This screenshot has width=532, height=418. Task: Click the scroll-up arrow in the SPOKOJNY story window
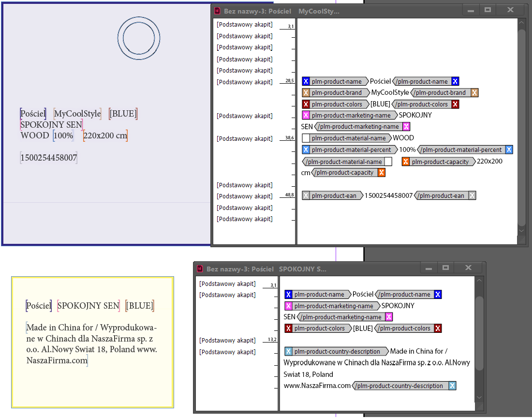coord(479,281)
